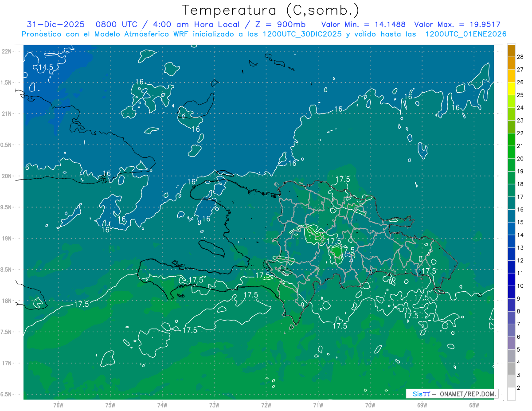Click the color scale label "24"

[520, 108]
